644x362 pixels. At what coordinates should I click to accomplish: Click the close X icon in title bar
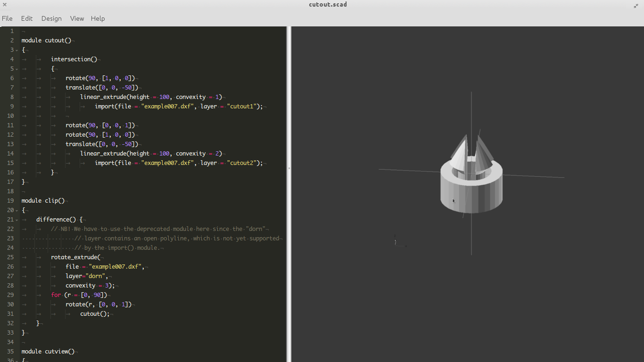click(x=4, y=5)
